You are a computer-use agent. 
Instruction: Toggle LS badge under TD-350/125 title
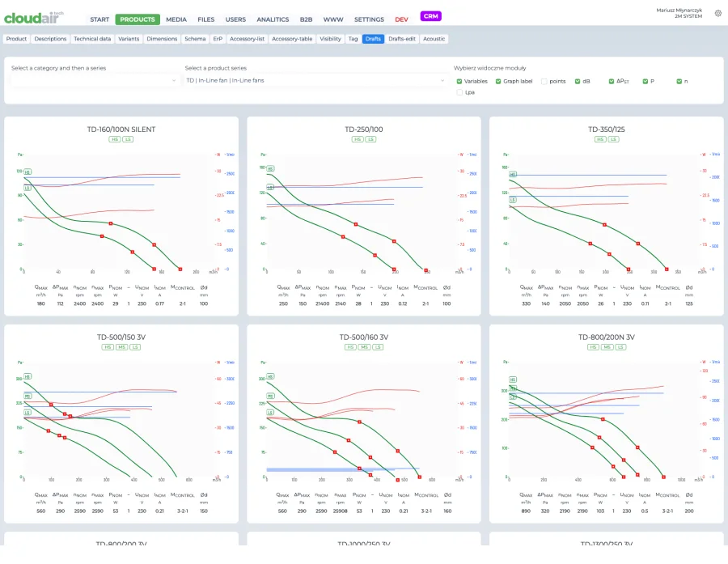tap(613, 139)
